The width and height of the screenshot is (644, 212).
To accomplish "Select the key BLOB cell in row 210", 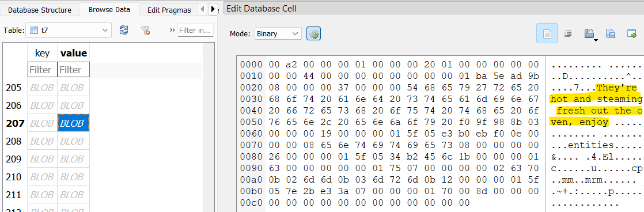I will coord(42,177).
